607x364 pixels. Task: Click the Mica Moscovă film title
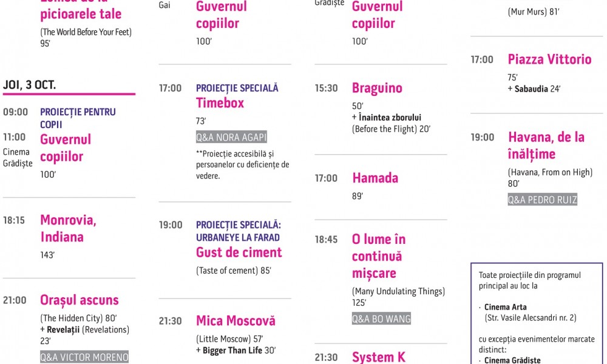[x=236, y=321]
